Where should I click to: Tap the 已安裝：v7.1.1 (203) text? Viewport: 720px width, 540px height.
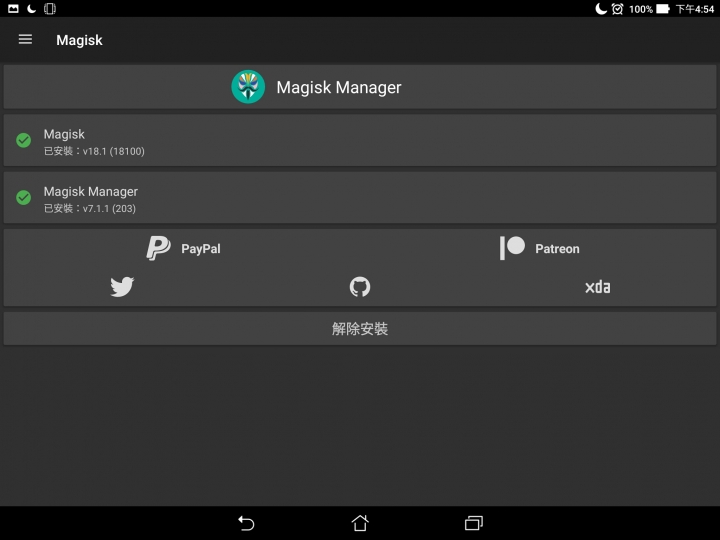pyautogui.click(x=90, y=208)
